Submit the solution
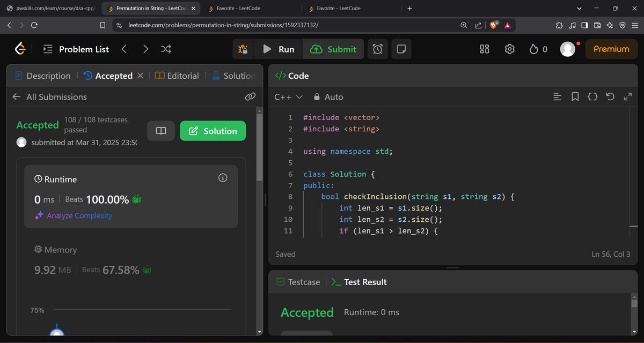644x343 pixels. click(333, 49)
